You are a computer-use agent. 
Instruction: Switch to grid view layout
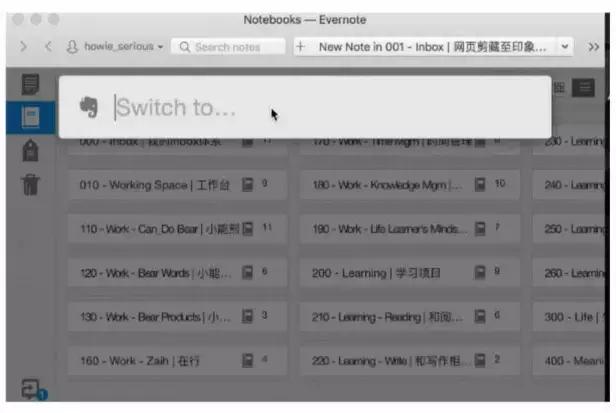click(559, 88)
